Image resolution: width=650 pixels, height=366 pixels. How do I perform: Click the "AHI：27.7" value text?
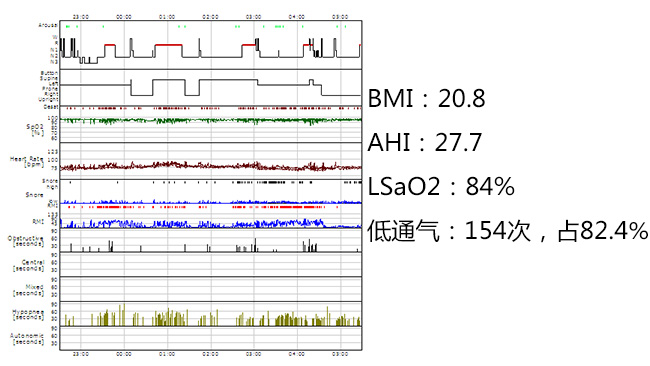[425, 142]
